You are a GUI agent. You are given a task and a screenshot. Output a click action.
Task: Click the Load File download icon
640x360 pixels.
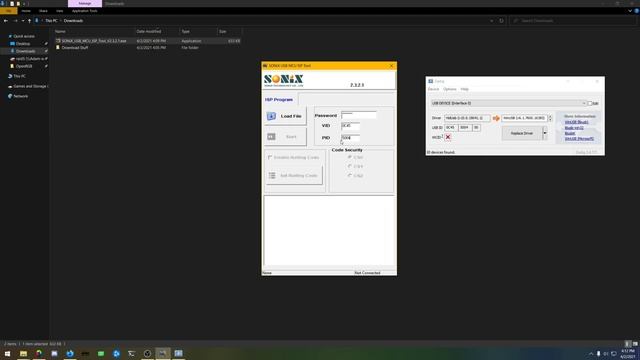[x=271, y=116]
